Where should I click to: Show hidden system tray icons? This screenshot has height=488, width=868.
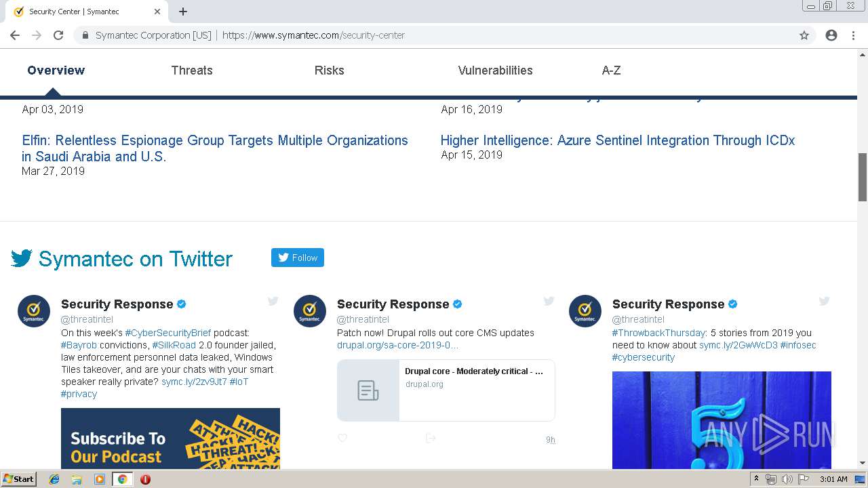pyautogui.click(x=756, y=479)
